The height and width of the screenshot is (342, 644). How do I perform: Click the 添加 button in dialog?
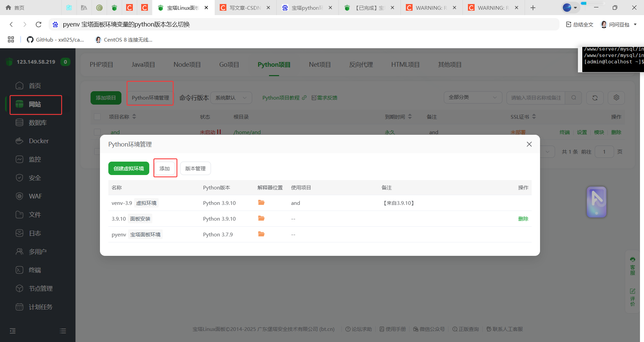pos(165,168)
